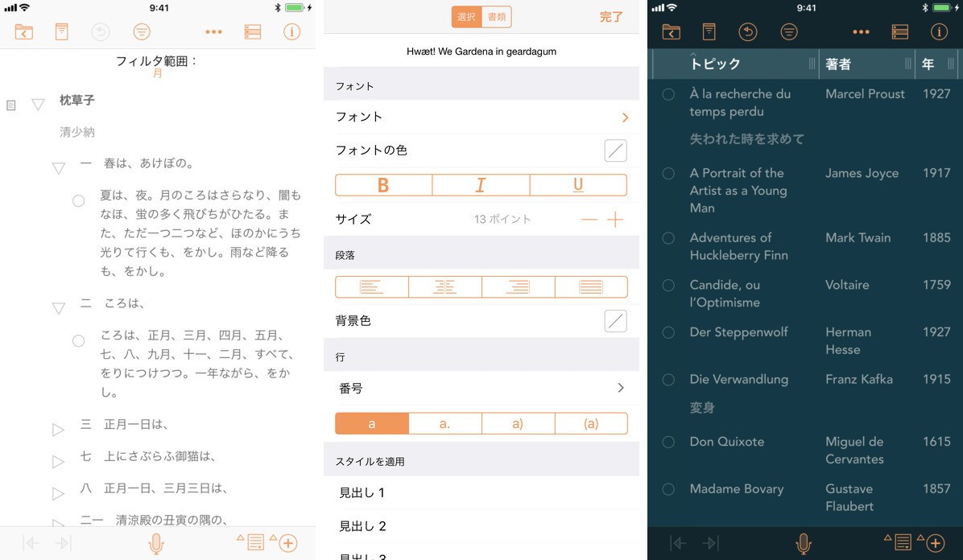Toggle Bold formatting button

click(383, 185)
